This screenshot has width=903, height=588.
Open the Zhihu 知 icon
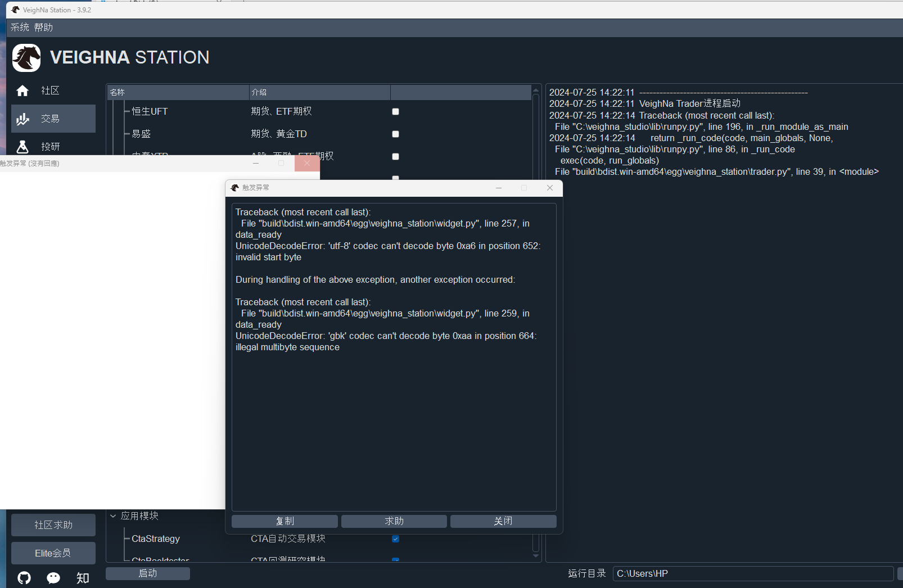point(83,578)
